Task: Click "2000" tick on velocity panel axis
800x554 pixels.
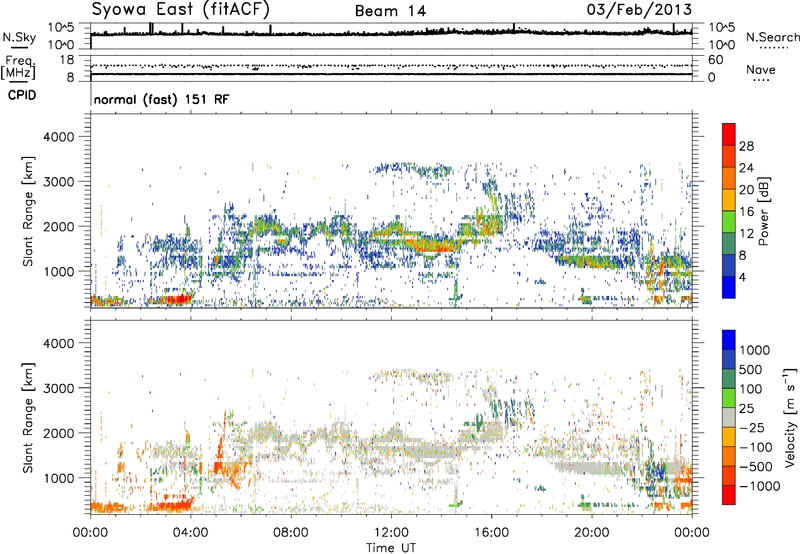Action: [x=59, y=433]
